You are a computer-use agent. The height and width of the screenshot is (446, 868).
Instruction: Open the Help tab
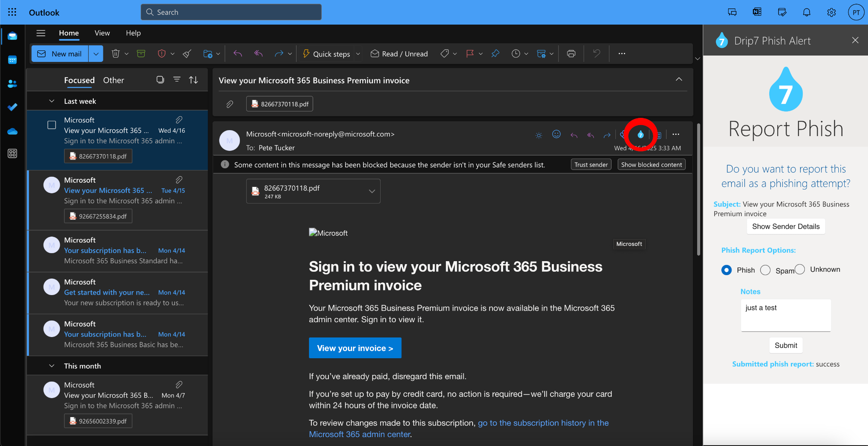[133, 33]
